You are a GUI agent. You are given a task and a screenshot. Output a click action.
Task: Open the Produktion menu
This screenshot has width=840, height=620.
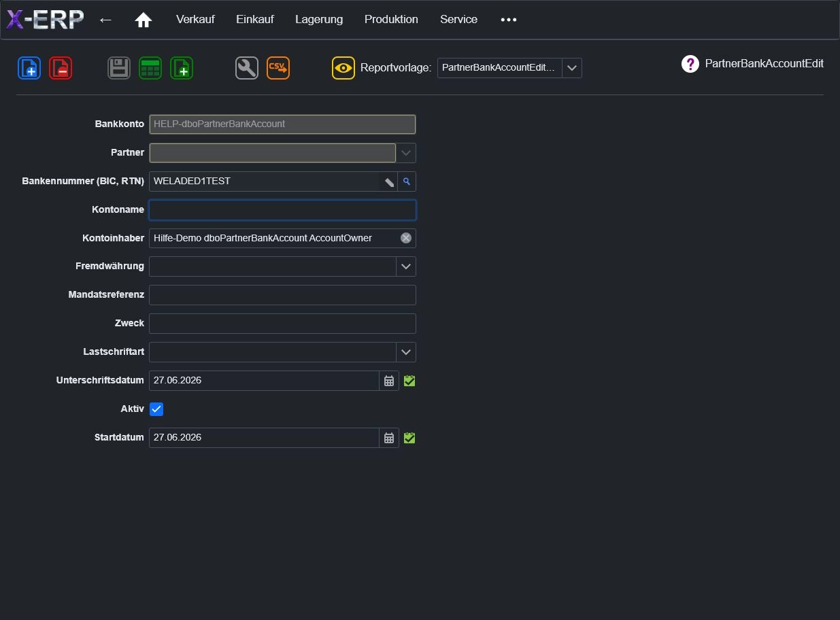coord(391,20)
